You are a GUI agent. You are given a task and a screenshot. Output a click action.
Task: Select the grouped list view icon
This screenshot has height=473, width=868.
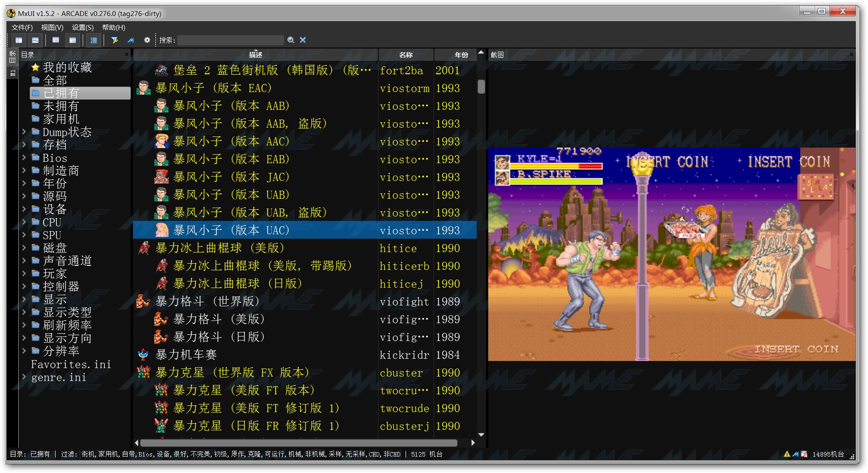[x=72, y=40]
